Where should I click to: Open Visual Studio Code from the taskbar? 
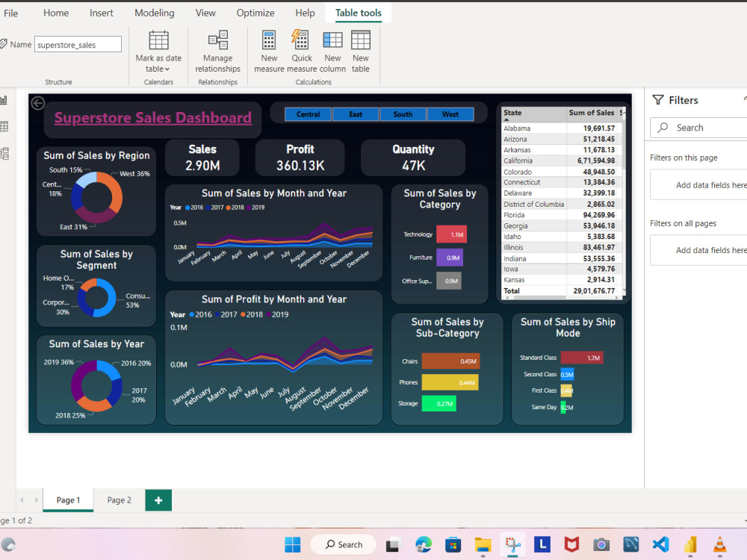point(660,544)
